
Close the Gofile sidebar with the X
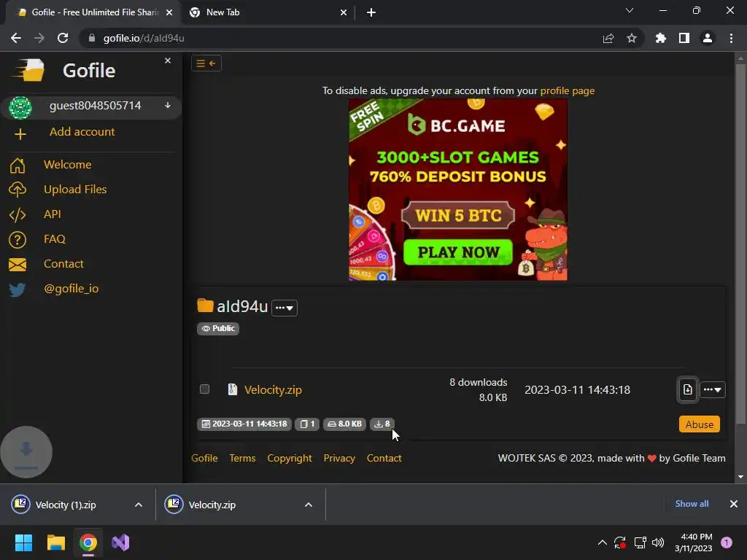click(168, 61)
